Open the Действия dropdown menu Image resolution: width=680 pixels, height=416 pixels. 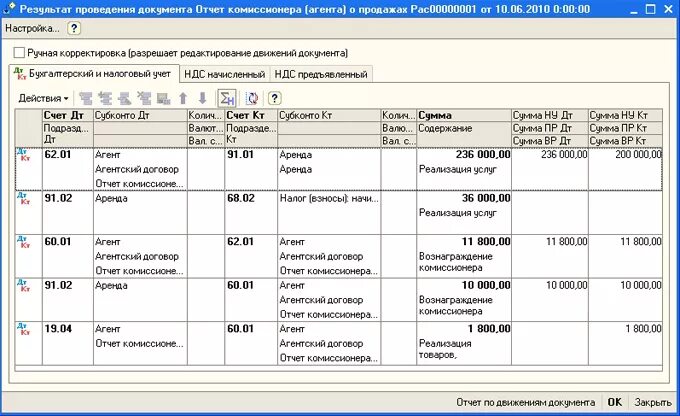(x=43, y=98)
